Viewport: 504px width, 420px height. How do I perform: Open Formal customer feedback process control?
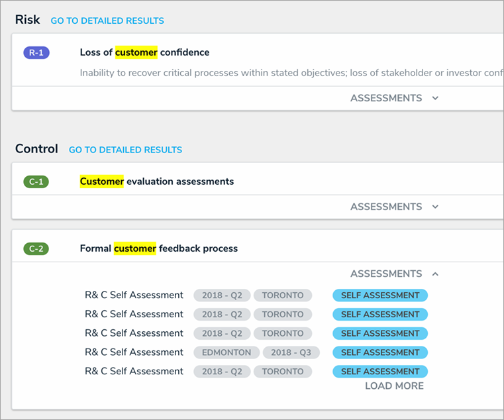click(x=159, y=248)
